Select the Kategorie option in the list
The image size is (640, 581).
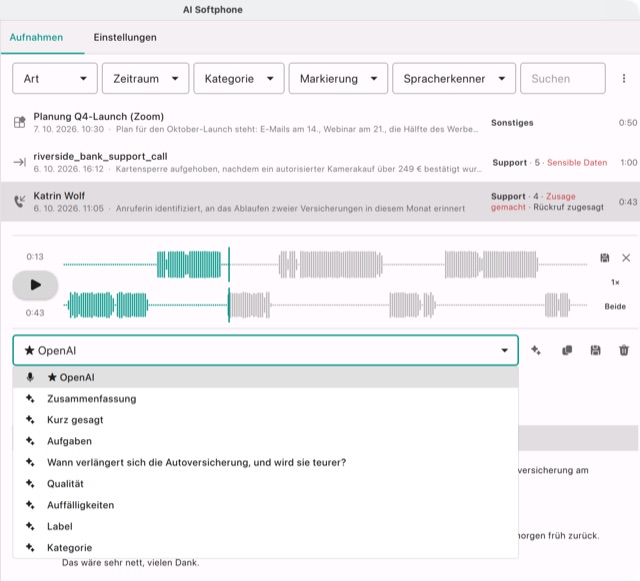pos(266,548)
